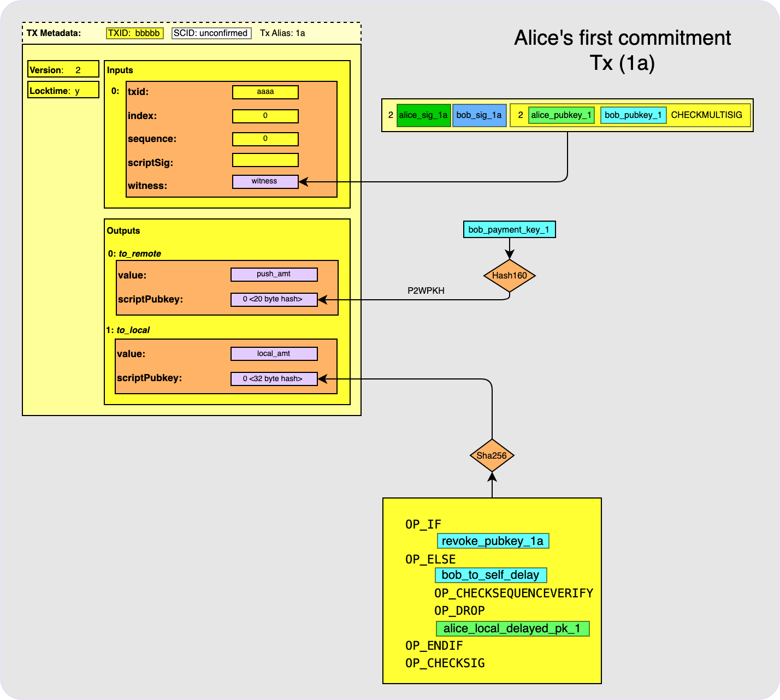Click the Sha256 diamond node
The width and height of the screenshot is (780, 700).
point(492,456)
